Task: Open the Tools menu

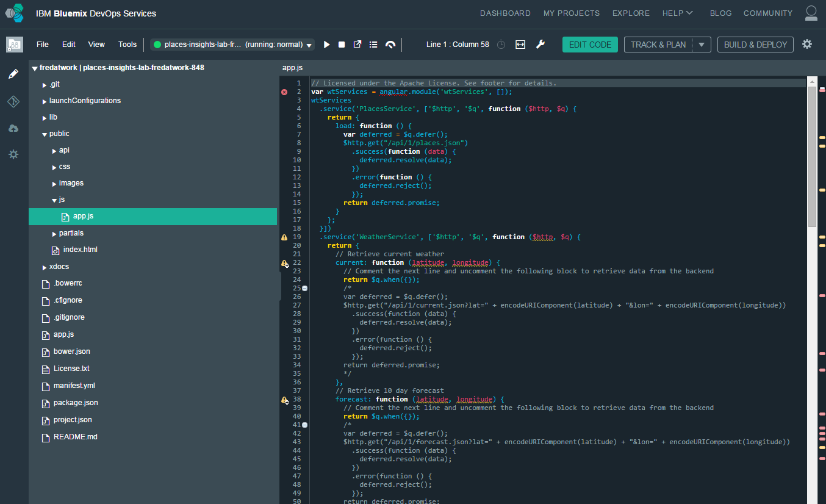Action: pyautogui.click(x=127, y=45)
